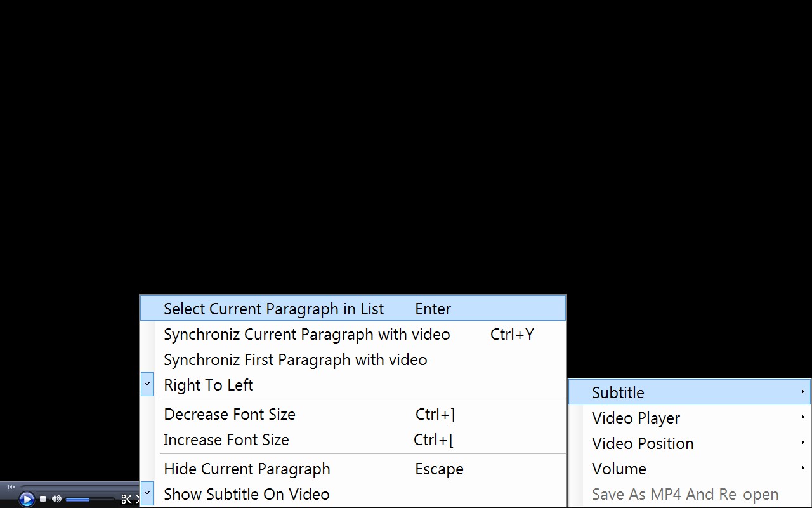Viewport: 812px width, 508px height.
Task: Click Increase Font Size
Action: (226, 439)
